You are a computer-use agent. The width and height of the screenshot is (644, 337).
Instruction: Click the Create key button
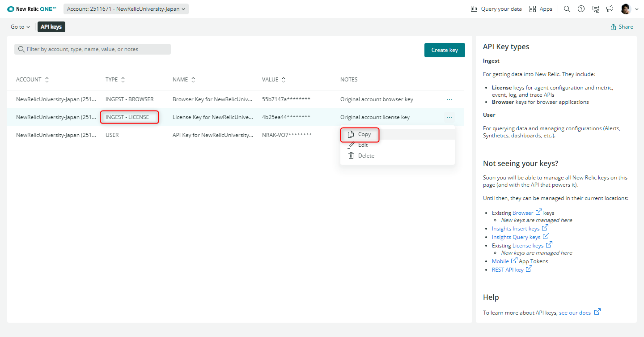click(x=445, y=50)
